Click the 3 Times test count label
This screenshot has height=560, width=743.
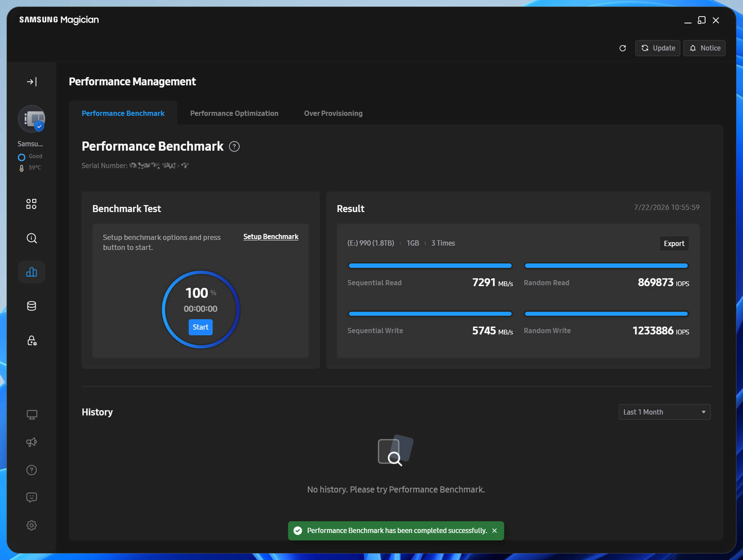(x=443, y=243)
